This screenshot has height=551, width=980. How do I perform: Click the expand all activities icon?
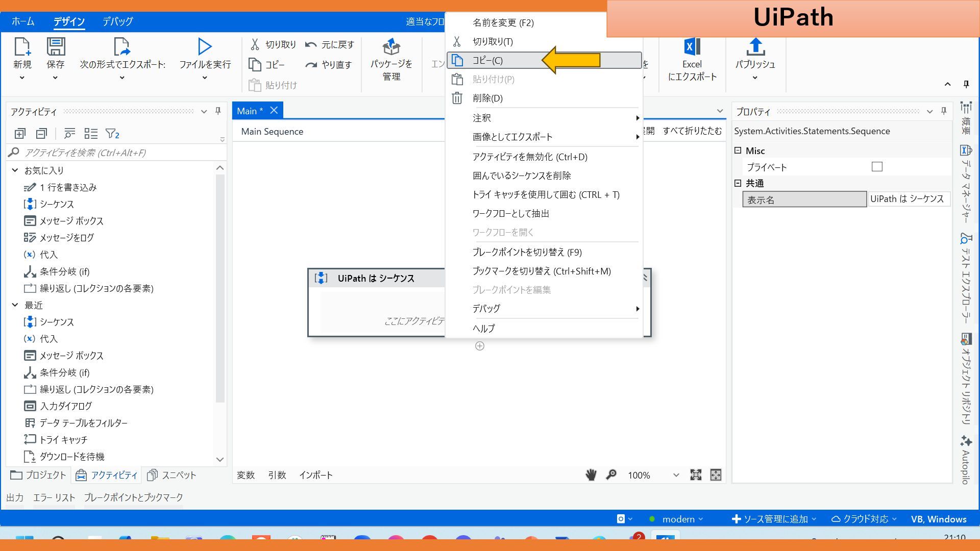(x=20, y=134)
